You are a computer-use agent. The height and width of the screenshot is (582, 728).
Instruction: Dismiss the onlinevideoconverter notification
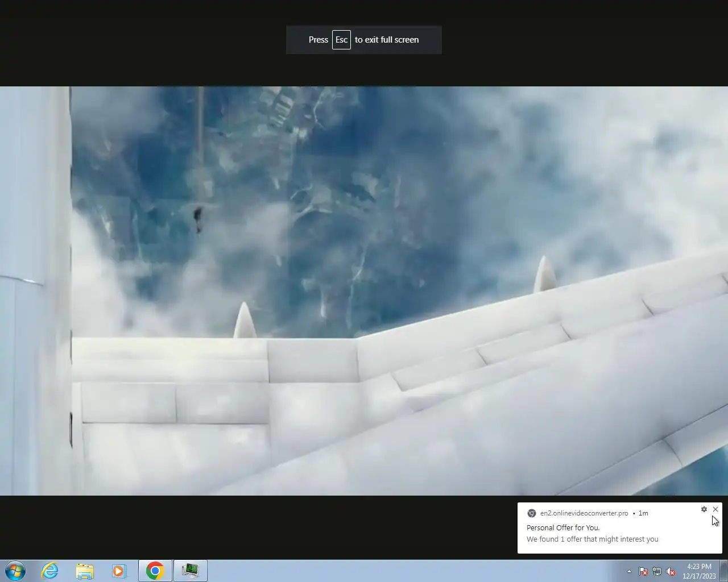[x=715, y=509]
